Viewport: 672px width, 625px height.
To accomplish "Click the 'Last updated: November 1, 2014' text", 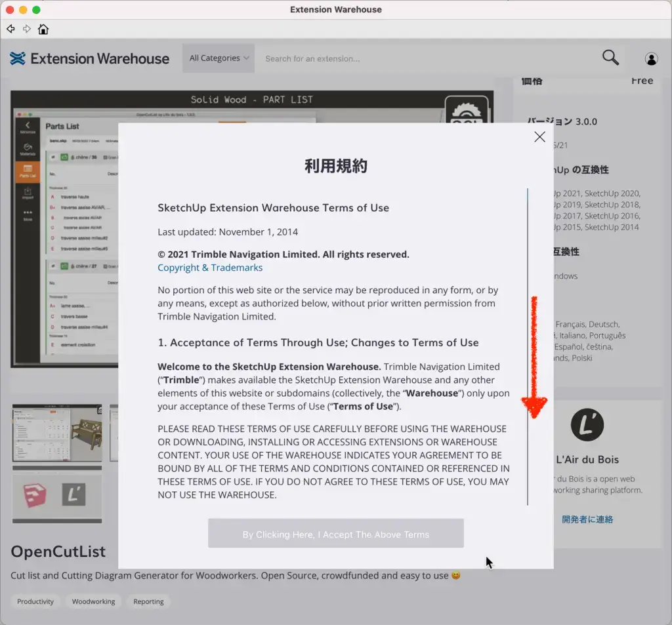I will pyautogui.click(x=228, y=232).
